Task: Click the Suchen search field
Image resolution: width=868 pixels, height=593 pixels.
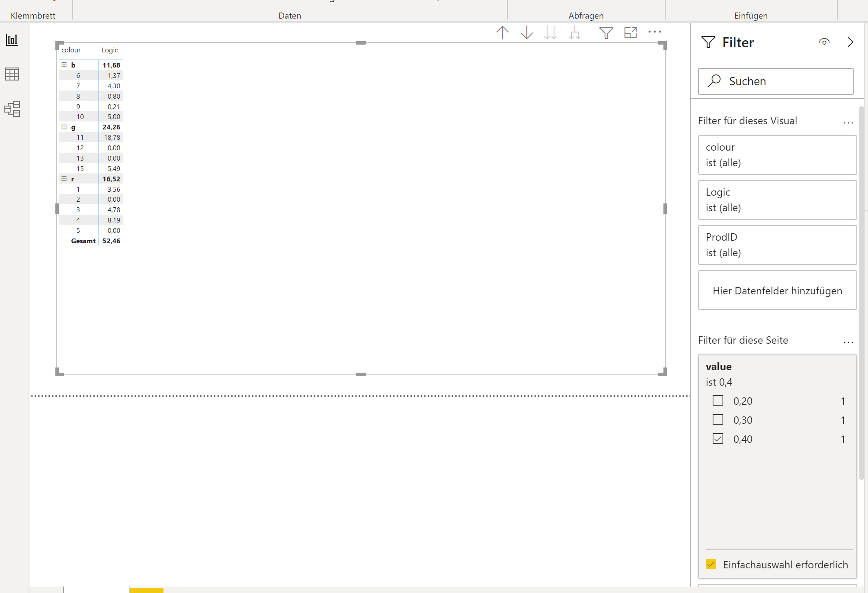Action: point(776,81)
